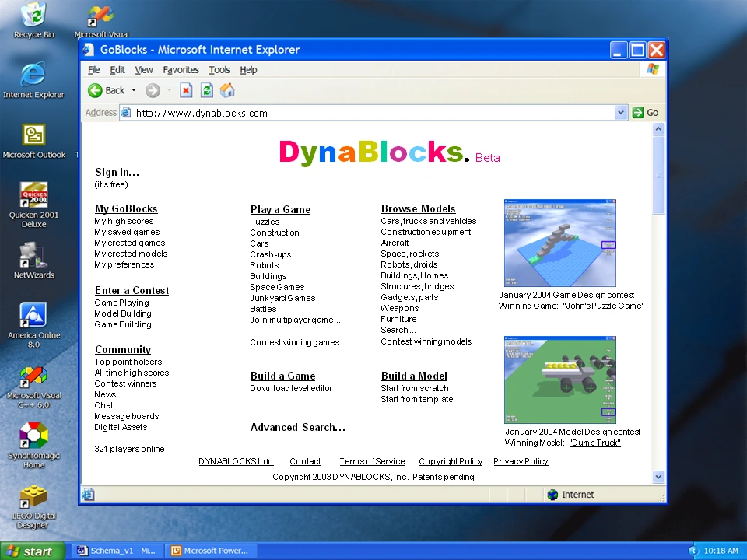Viewport: 747px width, 560px height.
Task: Open the Tools menu
Action: 219,69
